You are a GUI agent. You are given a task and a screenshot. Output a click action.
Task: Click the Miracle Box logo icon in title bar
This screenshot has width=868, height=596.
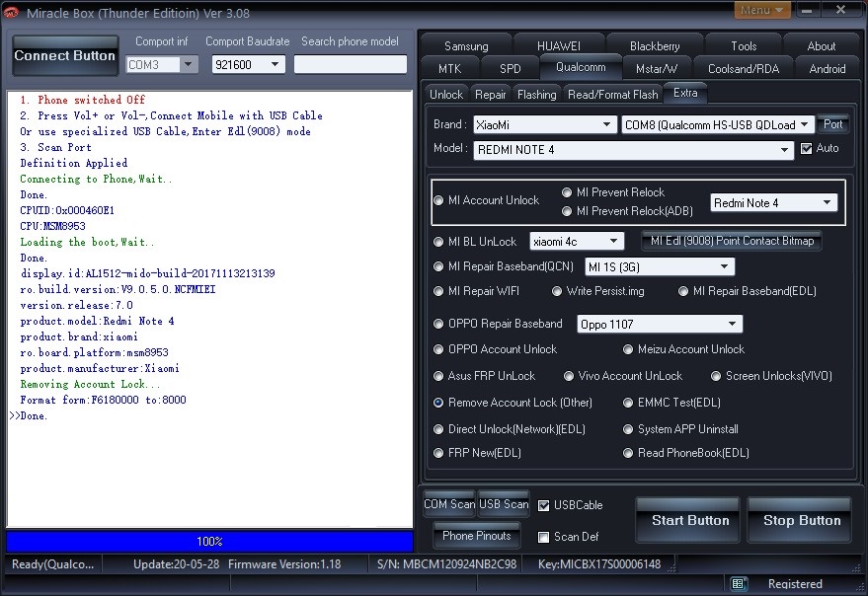[11, 12]
